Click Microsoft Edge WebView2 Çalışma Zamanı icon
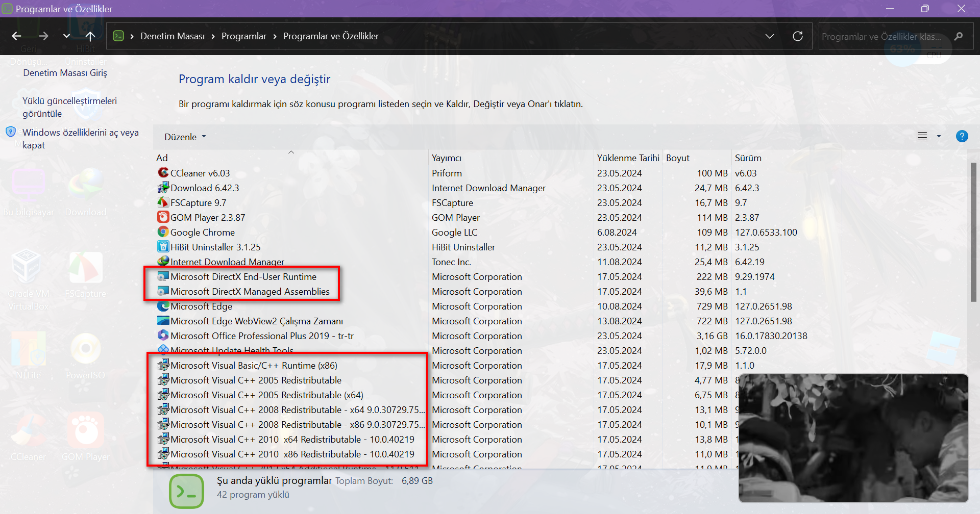Image resolution: width=980 pixels, height=514 pixels. point(163,321)
